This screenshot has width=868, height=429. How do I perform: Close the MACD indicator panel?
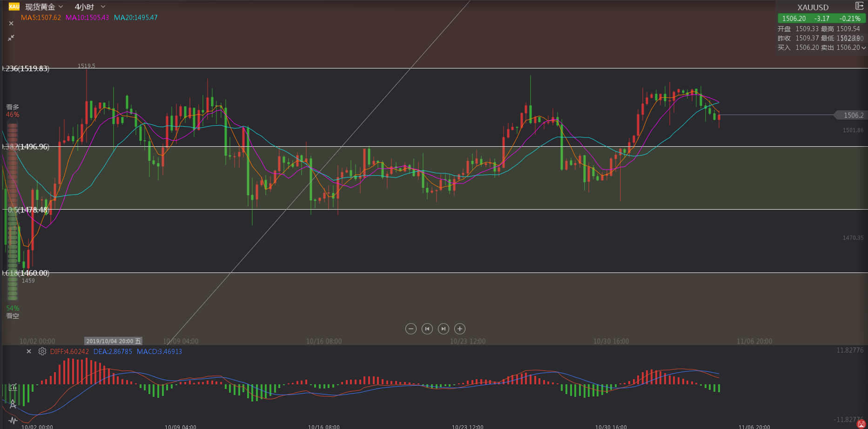pyautogui.click(x=29, y=352)
